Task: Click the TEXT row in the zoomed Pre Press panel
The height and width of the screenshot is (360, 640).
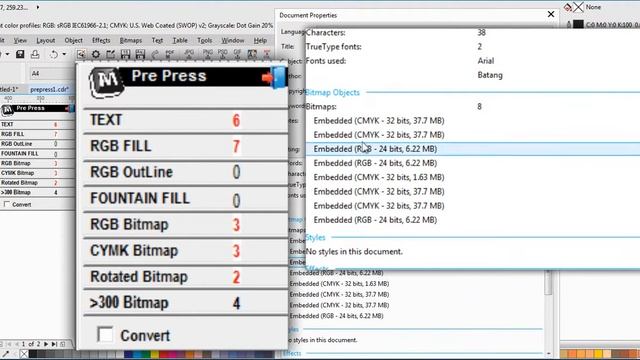Action: tap(185, 120)
